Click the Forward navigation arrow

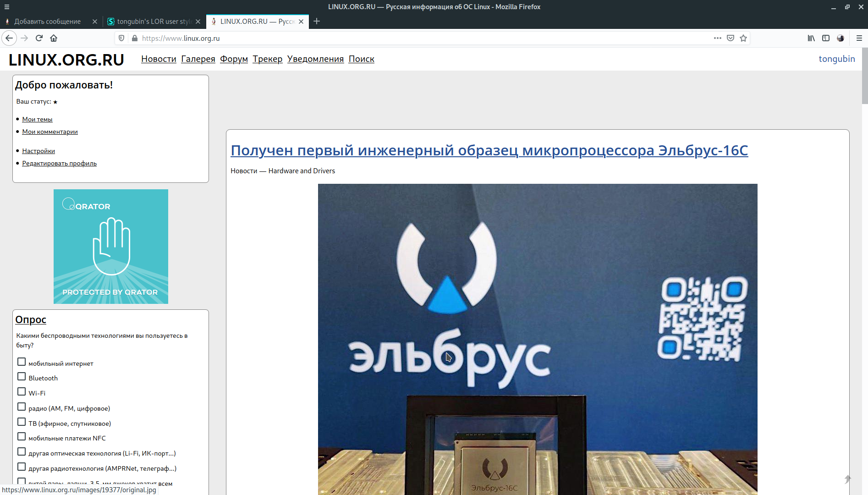tap(24, 38)
